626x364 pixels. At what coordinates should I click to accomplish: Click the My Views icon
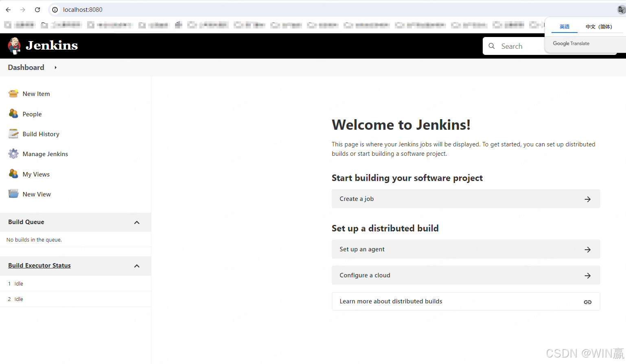[x=13, y=174]
